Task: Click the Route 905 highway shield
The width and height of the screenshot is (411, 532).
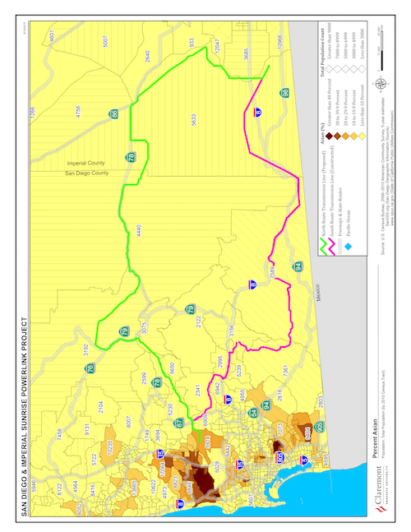Action: [320, 427]
